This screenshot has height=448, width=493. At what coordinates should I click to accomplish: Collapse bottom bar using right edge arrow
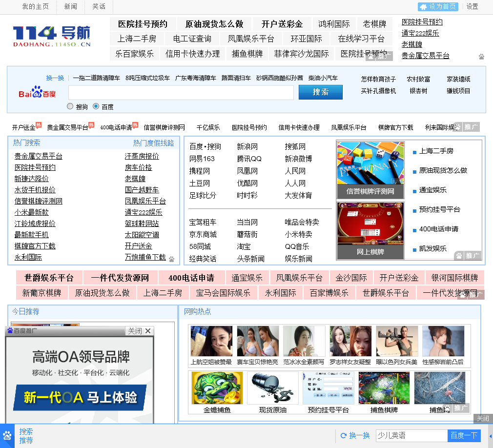(x=491, y=436)
